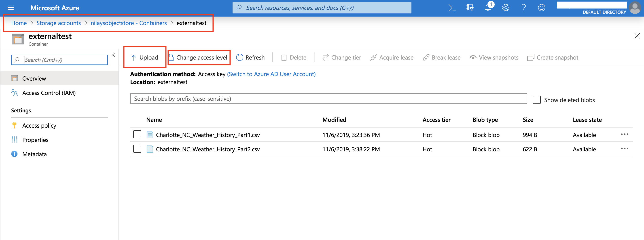The width and height of the screenshot is (644, 240).
Task: Open the hamburger portal menu
Action: (x=11, y=8)
